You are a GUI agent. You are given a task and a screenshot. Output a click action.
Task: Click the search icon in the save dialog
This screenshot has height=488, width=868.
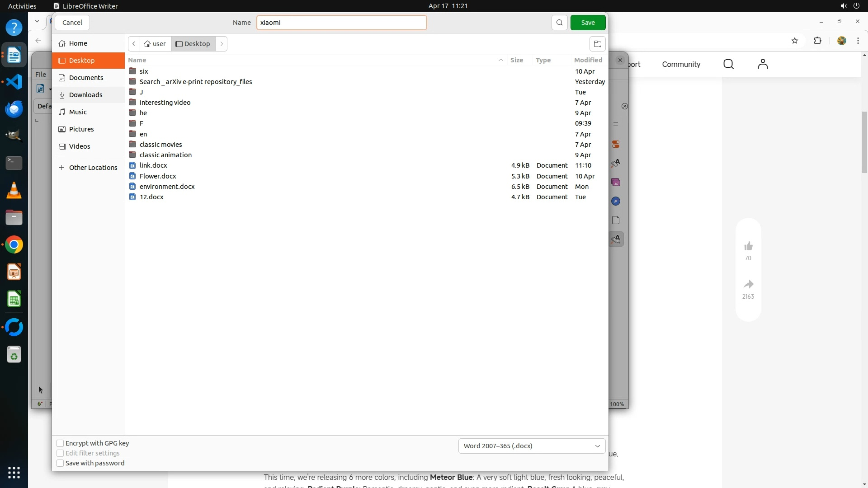559,23
